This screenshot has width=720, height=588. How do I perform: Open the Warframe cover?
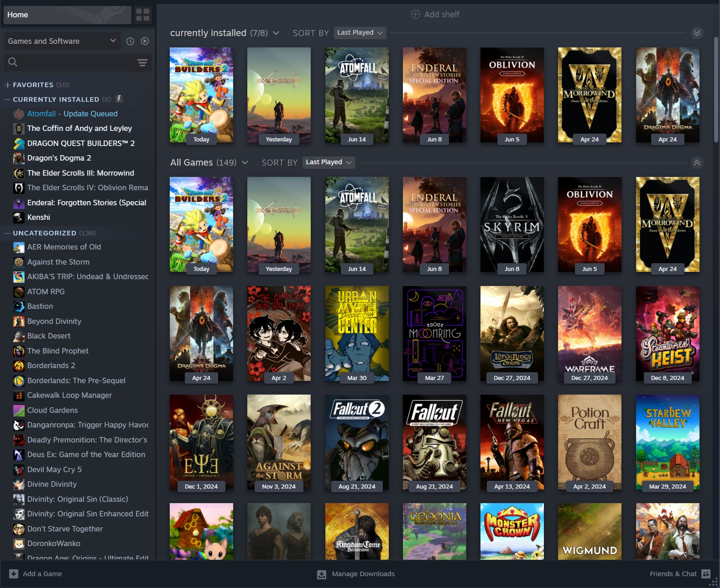tap(590, 333)
